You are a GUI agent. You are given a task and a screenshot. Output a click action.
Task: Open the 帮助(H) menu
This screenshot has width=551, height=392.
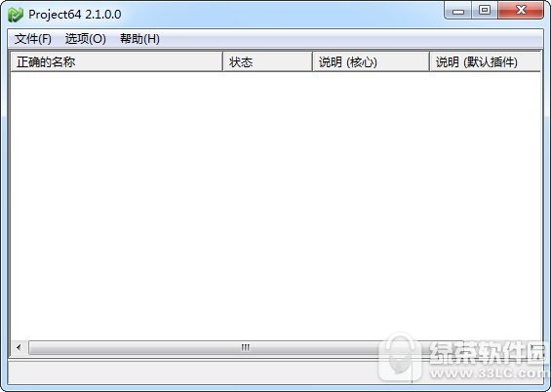pyautogui.click(x=139, y=39)
